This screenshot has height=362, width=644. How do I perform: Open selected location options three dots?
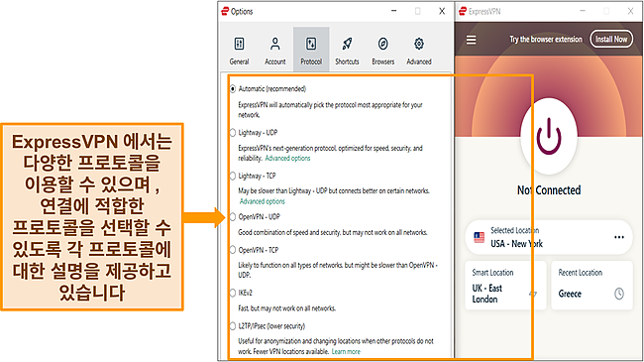[619, 237]
